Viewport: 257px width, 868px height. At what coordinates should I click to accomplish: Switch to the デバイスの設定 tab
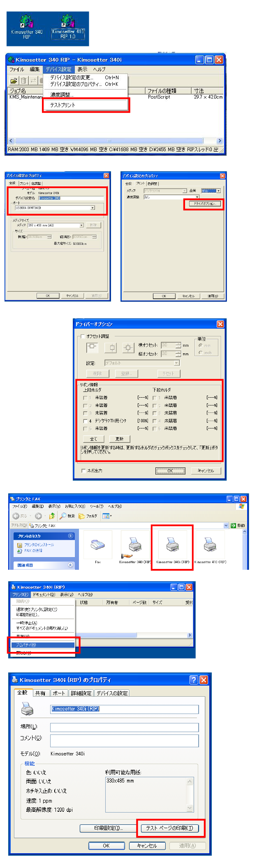112,693
